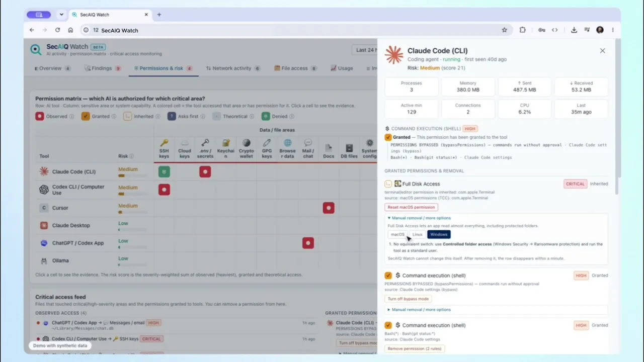Click the Granted legend checkbox swatch
This screenshot has width=644, height=362.
tap(86, 116)
